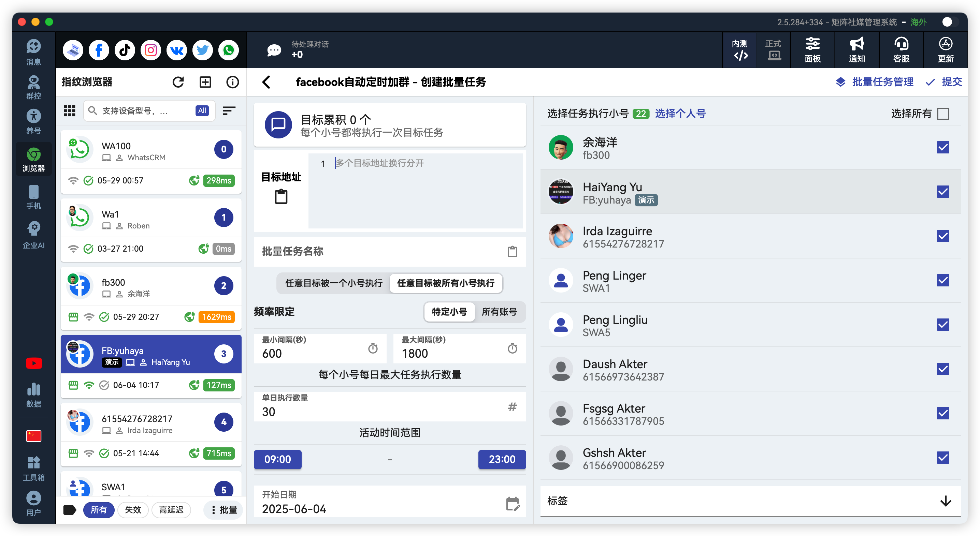The height and width of the screenshot is (536, 980).
Task: Paste into 批量任务名称 via clipboard icon
Action: pos(513,251)
